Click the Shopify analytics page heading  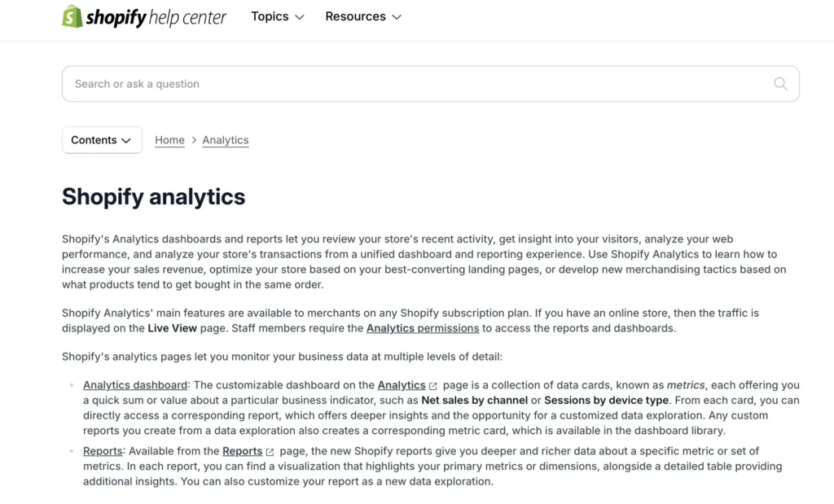(153, 196)
